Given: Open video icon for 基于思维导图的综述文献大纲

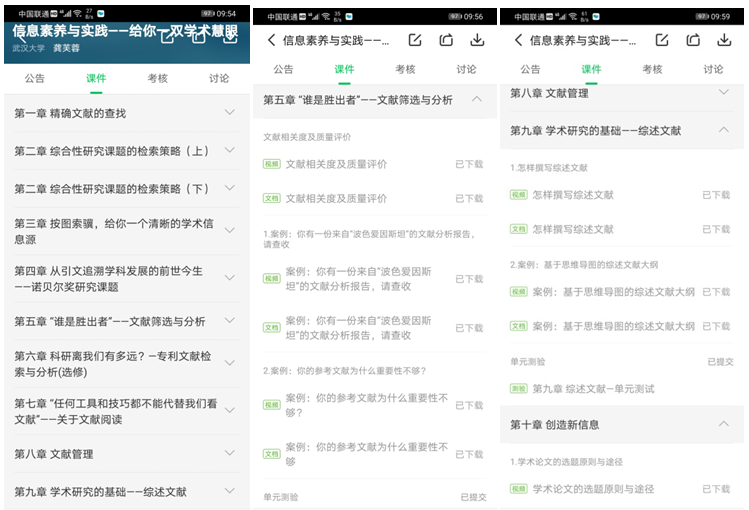Looking at the screenshot, I should 518,292.
